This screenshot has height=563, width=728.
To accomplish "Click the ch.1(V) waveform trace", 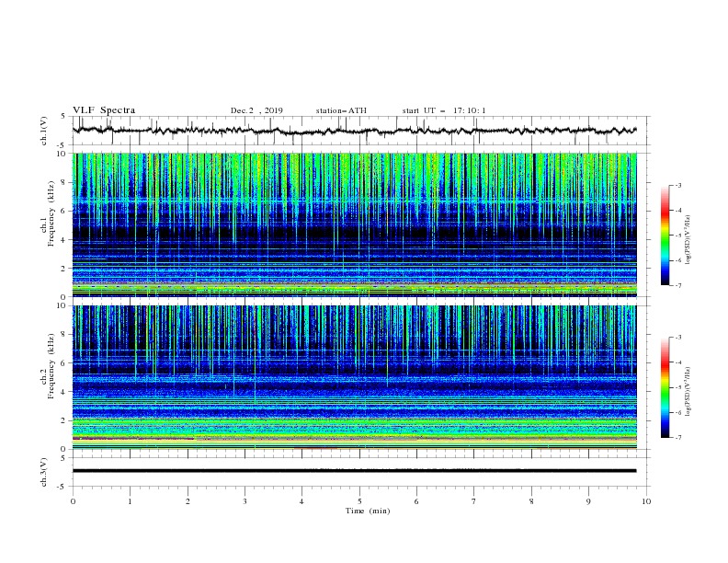I will point(355,131).
